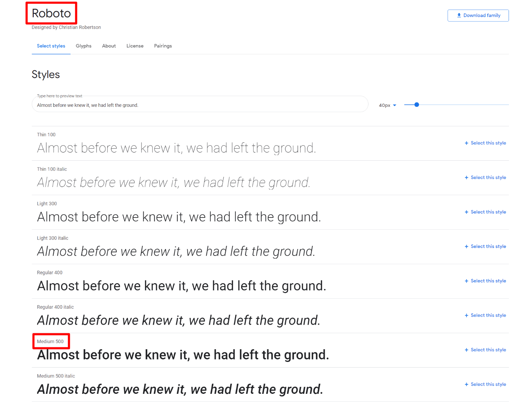Select the About tab
Viewport: 532px width, 402px height.
[x=109, y=46]
